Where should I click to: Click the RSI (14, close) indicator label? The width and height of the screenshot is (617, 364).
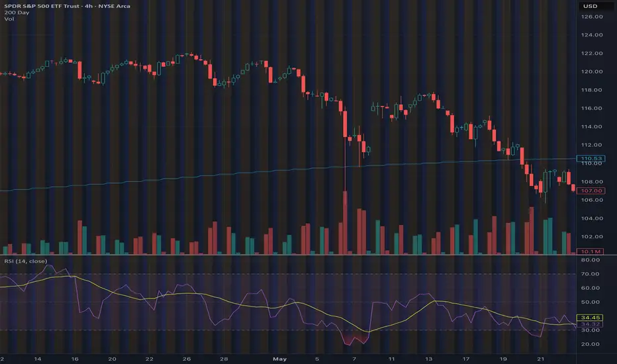pos(26,261)
